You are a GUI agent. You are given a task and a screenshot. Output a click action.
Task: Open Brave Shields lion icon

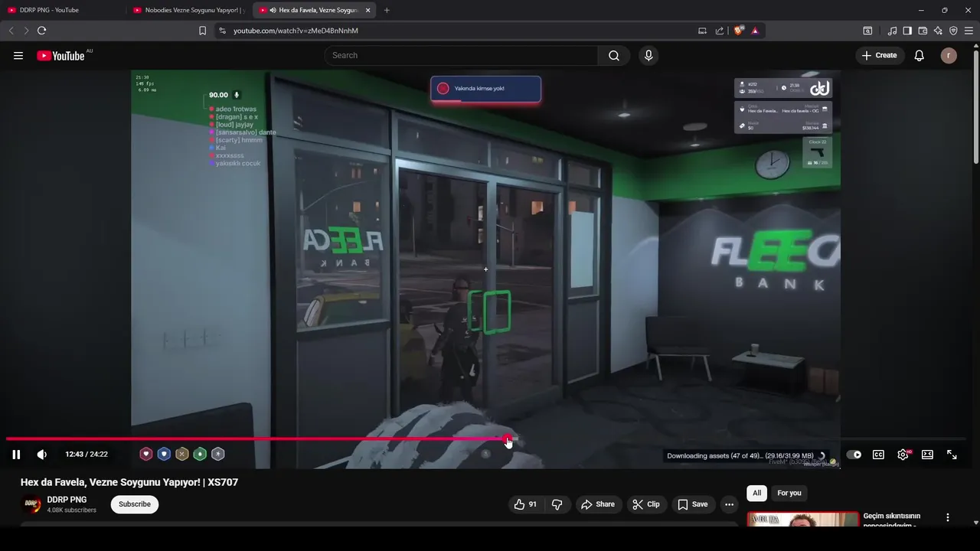coord(739,31)
